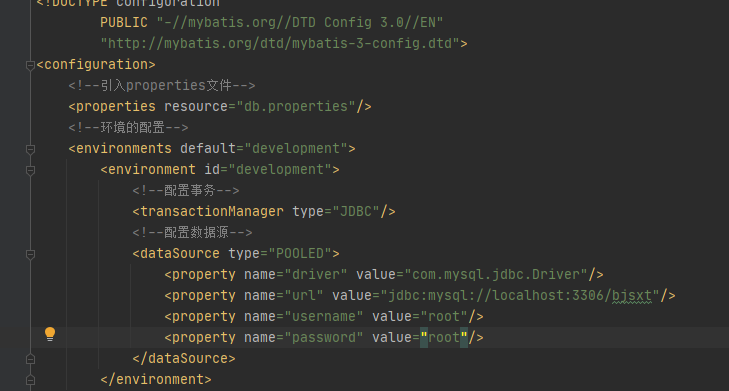This screenshot has height=391, width=729.
Task: Collapse the <environment id> fold marker
Action: click(30, 170)
